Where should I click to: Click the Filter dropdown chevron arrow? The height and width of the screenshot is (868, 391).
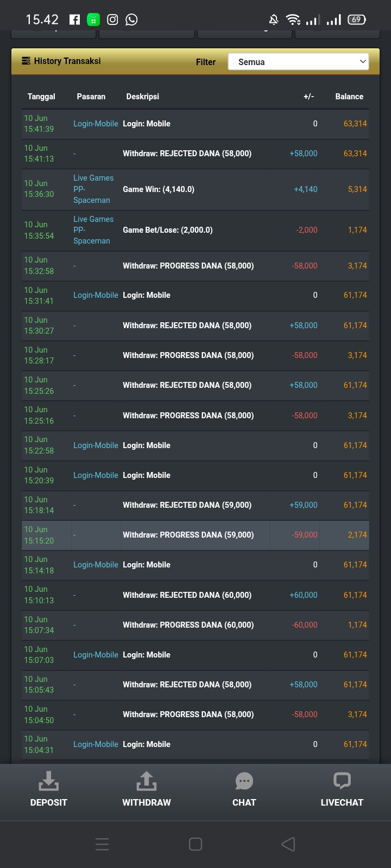tap(363, 62)
